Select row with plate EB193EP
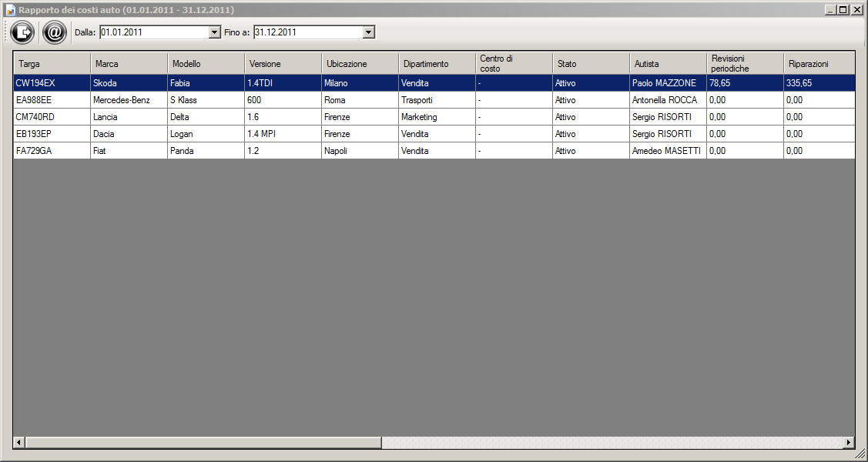Image resolution: width=868 pixels, height=462 pixels. [x=434, y=134]
